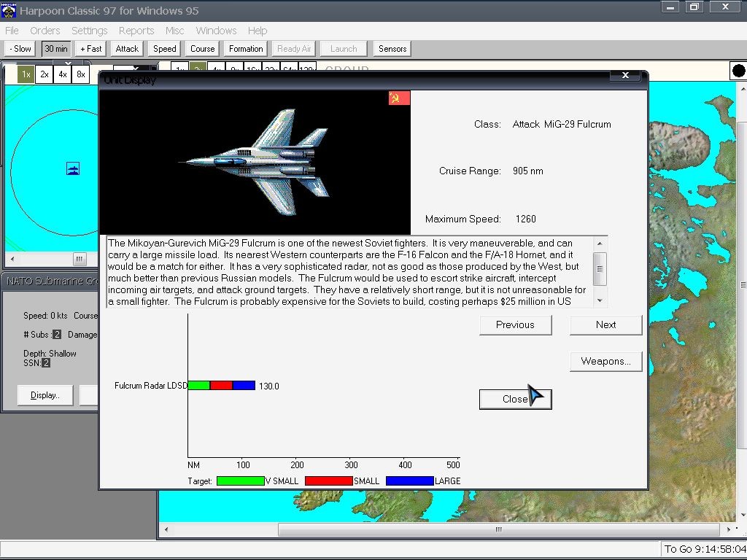Click the Display.. button in submarine group panel
The width and height of the screenshot is (747, 560).
coord(45,395)
